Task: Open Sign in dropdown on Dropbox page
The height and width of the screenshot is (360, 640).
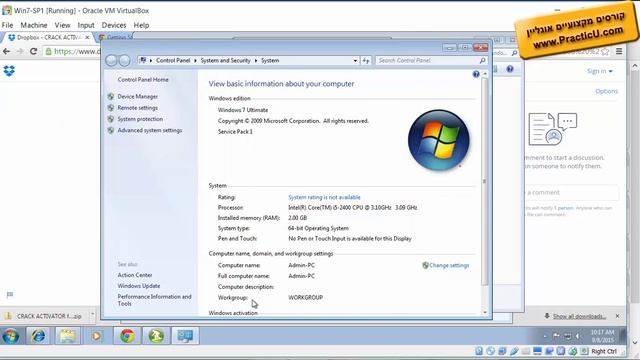Action: [x=600, y=71]
